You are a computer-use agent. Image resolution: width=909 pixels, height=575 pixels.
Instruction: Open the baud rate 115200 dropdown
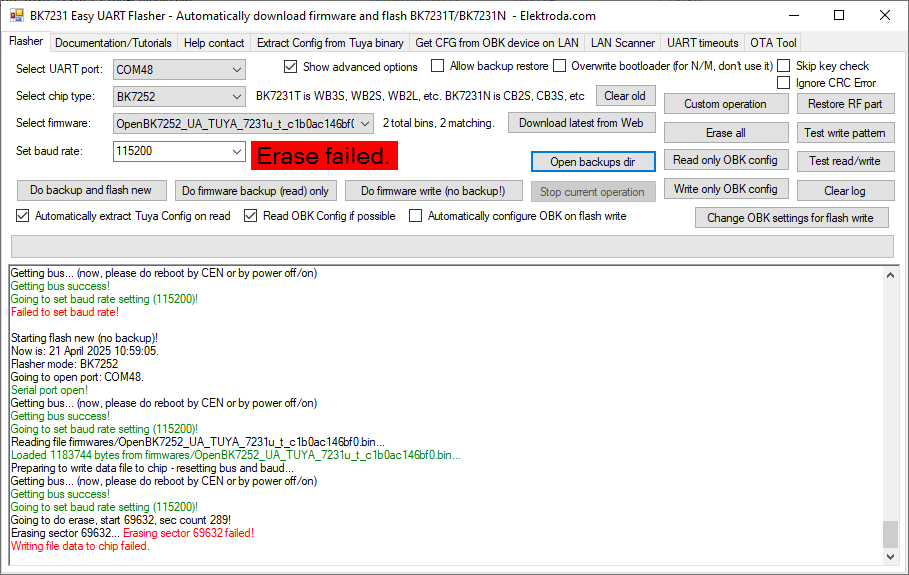237,151
